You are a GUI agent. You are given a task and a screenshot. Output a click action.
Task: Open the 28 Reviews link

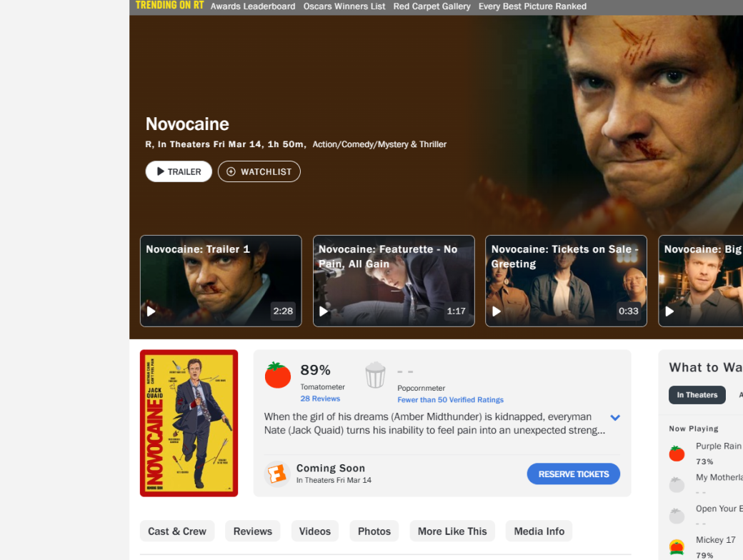[x=320, y=399]
